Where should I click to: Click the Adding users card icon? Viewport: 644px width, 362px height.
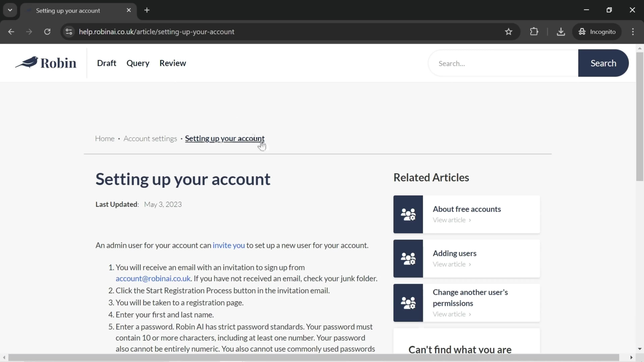[408, 259]
